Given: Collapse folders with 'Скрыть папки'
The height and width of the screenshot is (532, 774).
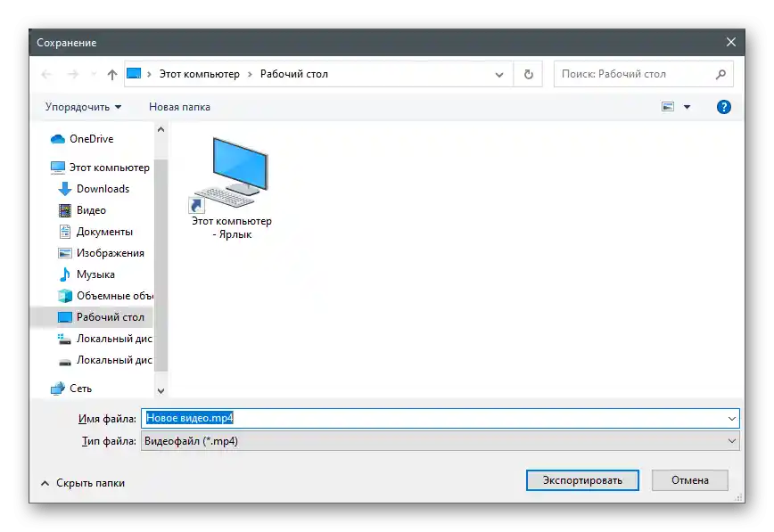Looking at the screenshot, I should pos(83,483).
